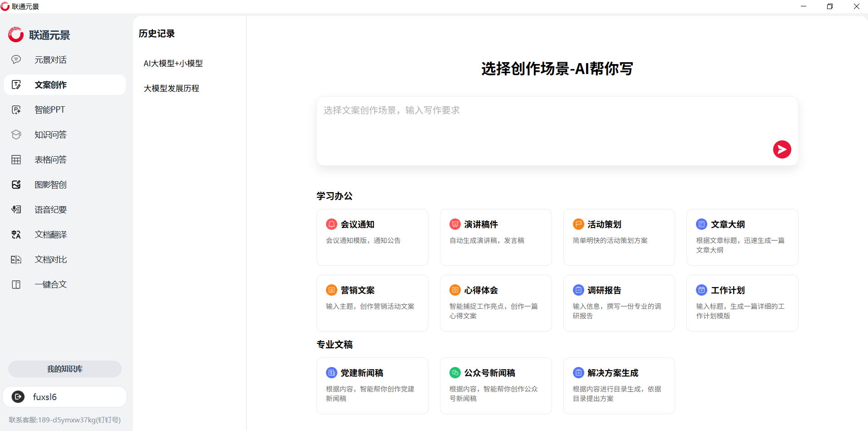Viewport: 868px width, 431px height.
Task: Open 知识问答 in the sidebar
Action: click(50, 135)
